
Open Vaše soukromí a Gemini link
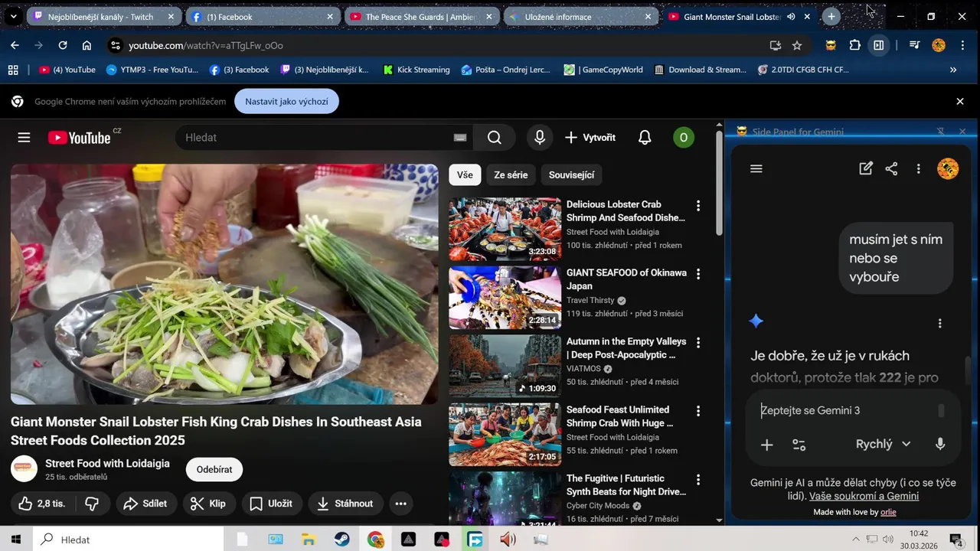pos(864,496)
